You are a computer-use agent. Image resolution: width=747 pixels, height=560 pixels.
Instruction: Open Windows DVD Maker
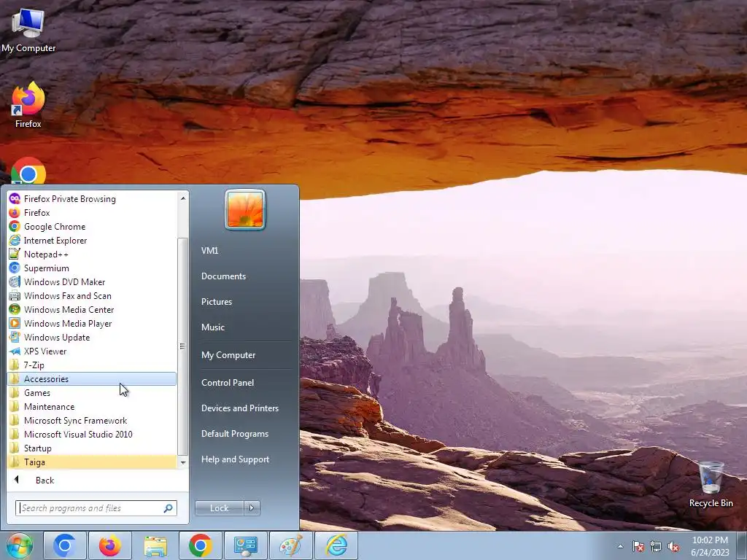coord(92,281)
